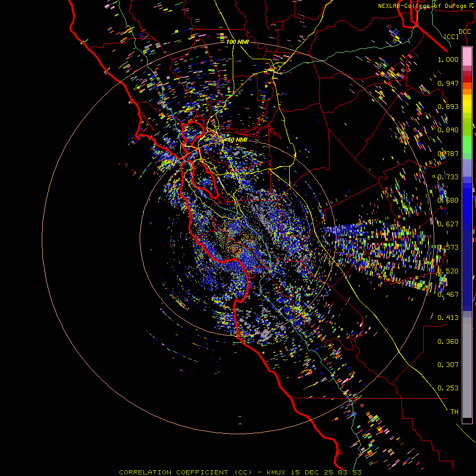476x476 pixels.
Task: Click the "KMUX" radar site identifier
Action: pos(276,472)
